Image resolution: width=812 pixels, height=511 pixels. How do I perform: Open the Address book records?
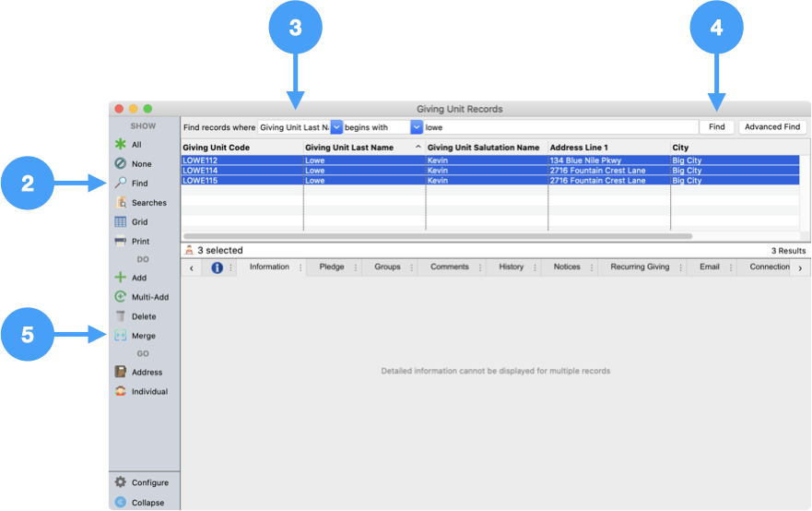(120, 373)
